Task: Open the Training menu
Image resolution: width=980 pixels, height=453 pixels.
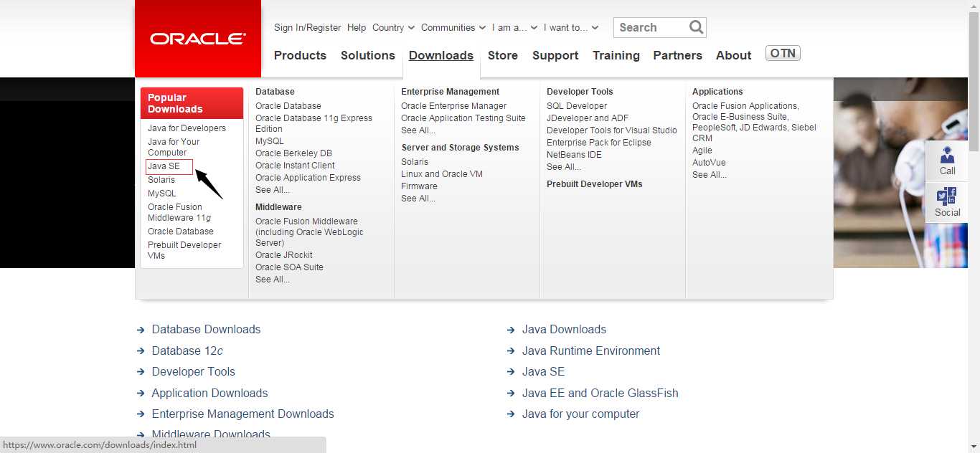Action: click(616, 55)
